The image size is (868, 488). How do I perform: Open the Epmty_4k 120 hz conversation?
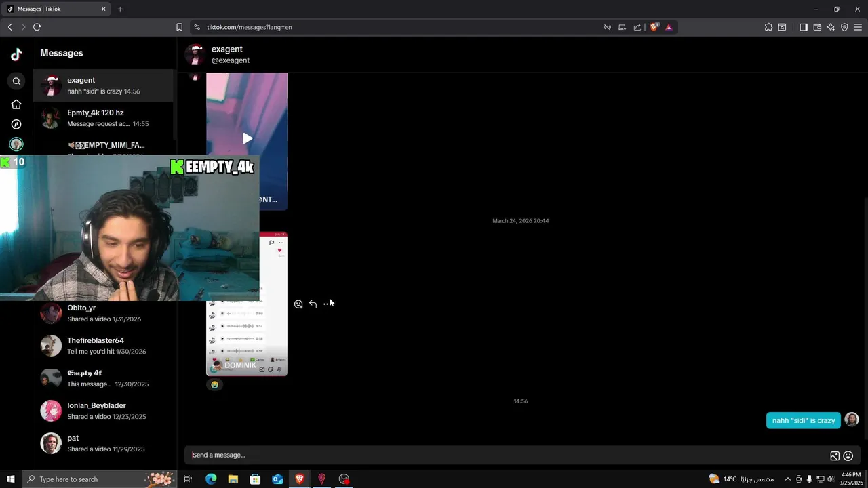point(103,118)
